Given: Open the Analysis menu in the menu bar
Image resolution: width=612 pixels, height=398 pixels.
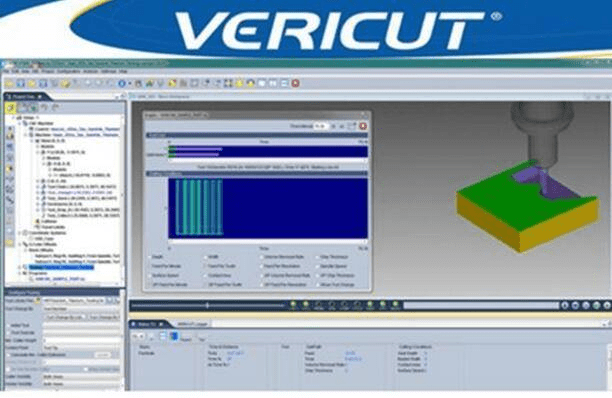Looking at the screenshot, I should point(91,71).
